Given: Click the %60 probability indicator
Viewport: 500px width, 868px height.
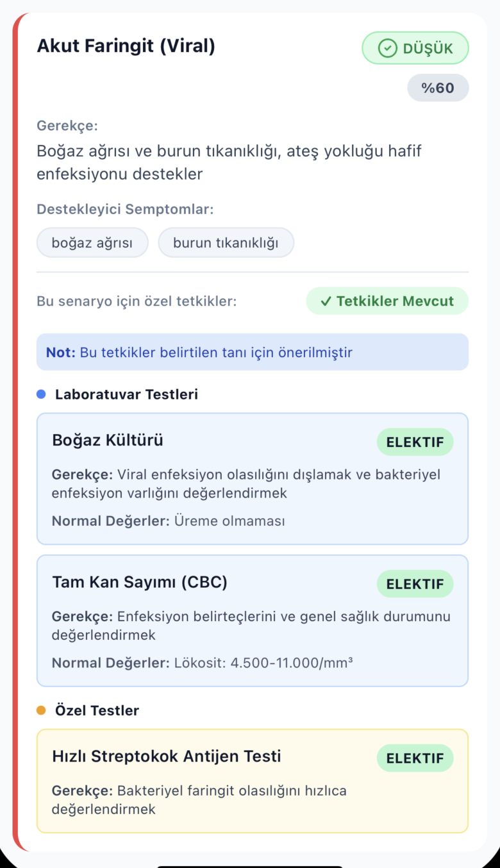Looking at the screenshot, I should tap(438, 87).
